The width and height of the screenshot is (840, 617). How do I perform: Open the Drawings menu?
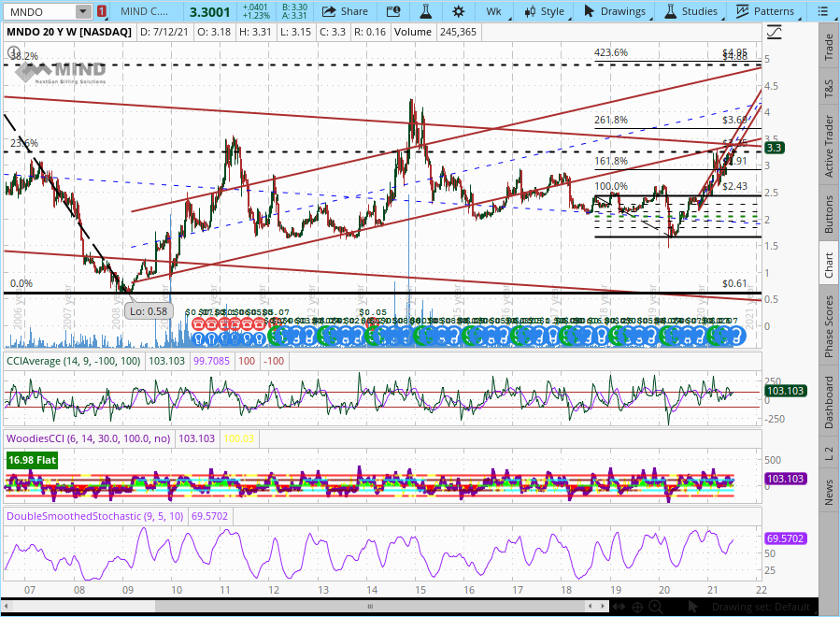point(615,11)
